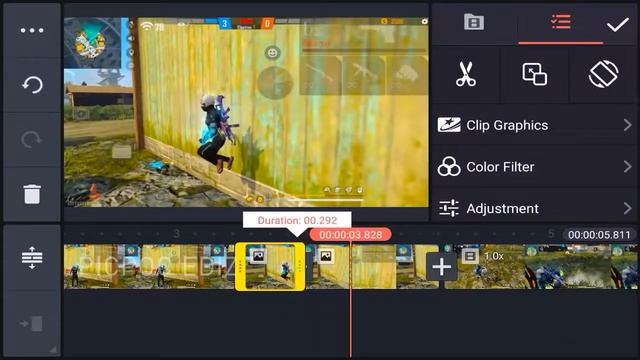Click the red playhead time 00:00:03.828
The width and height of the screenshot is (640, 360).
[351, 235]
